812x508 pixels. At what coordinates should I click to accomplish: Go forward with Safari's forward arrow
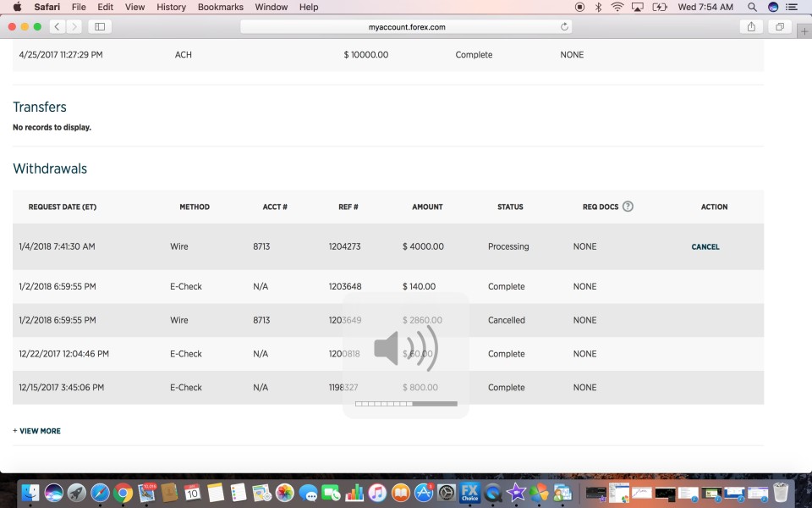(74, 26)
